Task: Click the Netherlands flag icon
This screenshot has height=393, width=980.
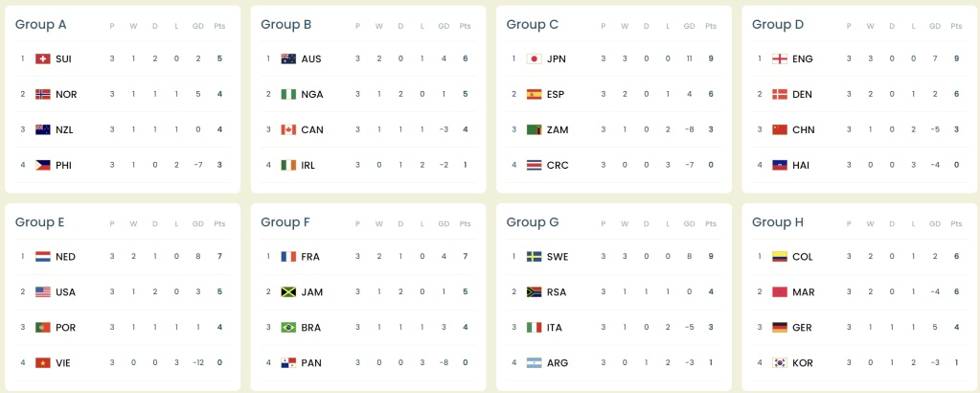Action: coord(43,257)
